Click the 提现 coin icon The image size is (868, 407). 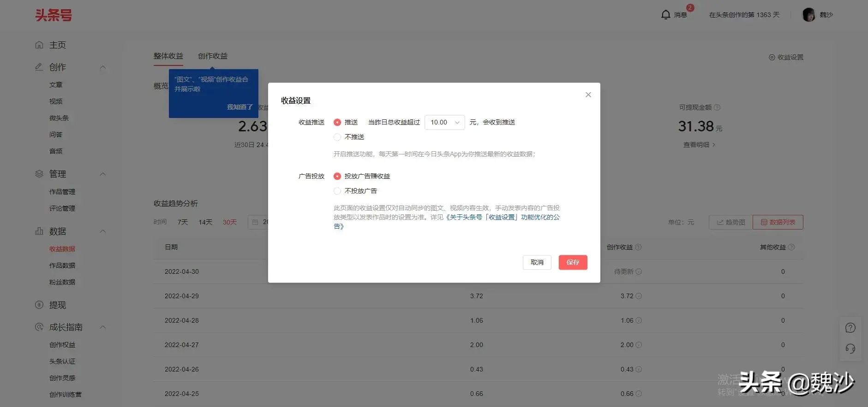click(39, 305)
